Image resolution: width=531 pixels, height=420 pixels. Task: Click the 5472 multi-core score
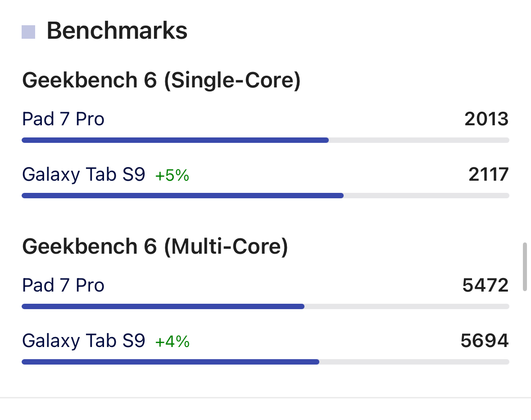click(x=485, y=285)
